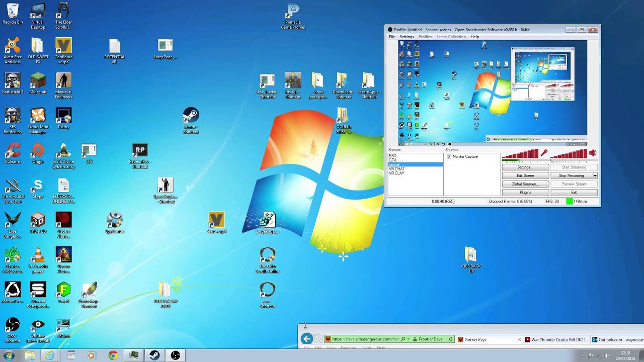The width and height of the screenshot is (644, 362).
Task: Click the refresh icon in Internet Explorer
Action: 451,339
